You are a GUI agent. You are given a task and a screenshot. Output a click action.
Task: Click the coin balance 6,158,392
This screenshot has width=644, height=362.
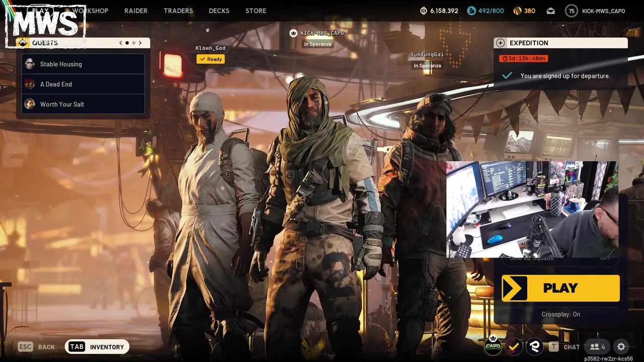pos(439,11)
